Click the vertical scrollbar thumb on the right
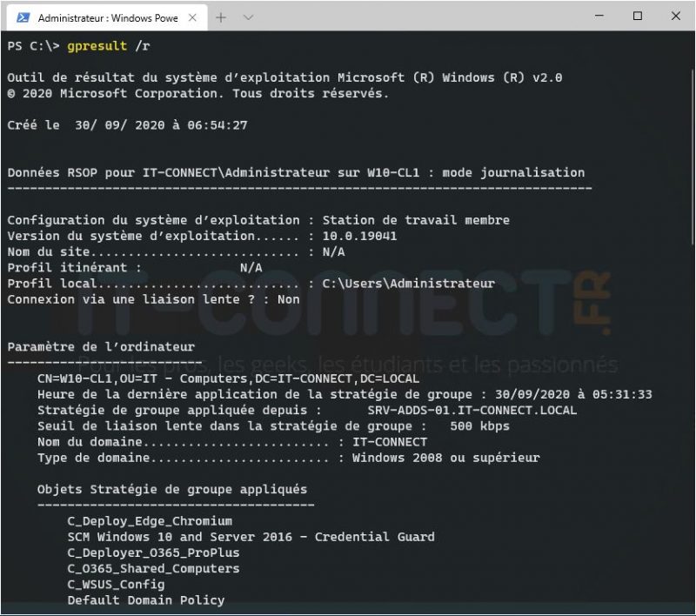Image resolution: width=696 pixels, height=616 pixels. click(x=693, y=157)
